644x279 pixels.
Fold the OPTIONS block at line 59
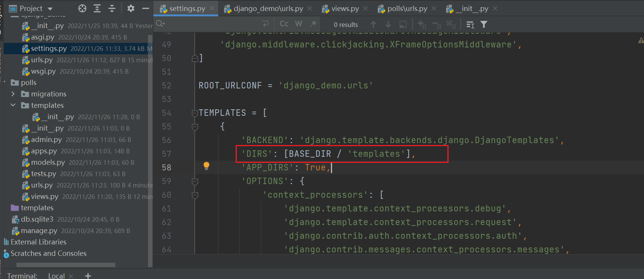pos(195,181)
